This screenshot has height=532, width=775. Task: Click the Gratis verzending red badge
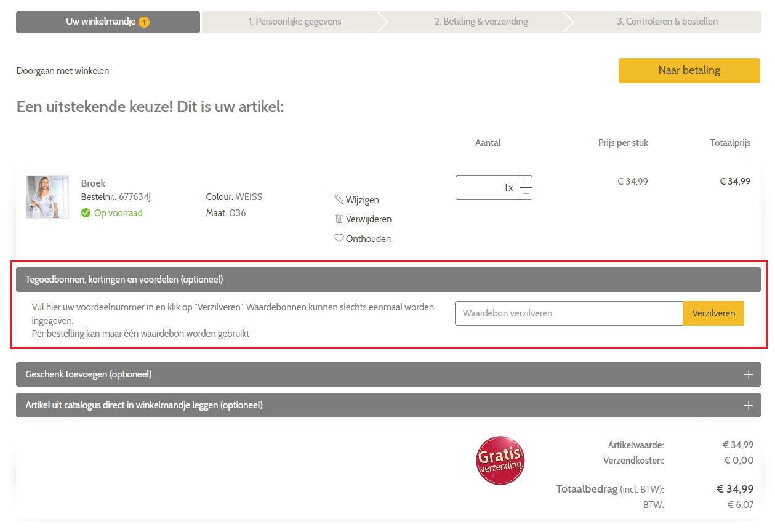[x=500, y=461]
